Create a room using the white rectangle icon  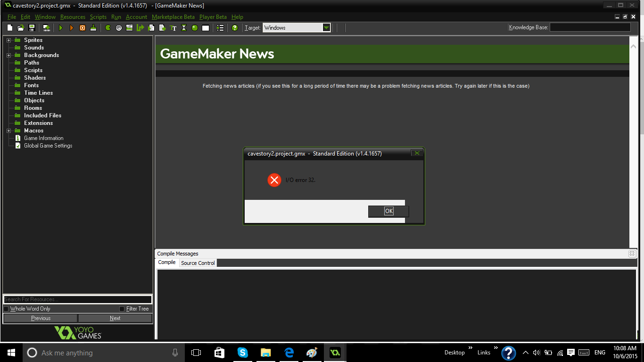[x=206, y=28]
